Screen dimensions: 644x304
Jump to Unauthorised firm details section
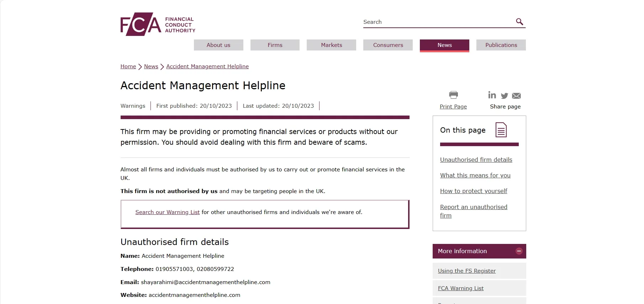pyautogui.click(x=476, y=160)
